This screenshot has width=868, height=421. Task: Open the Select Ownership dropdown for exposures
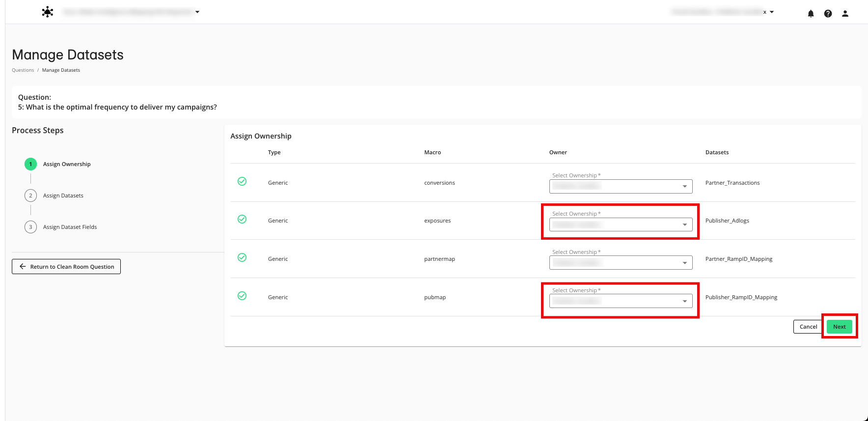[621, 225]
